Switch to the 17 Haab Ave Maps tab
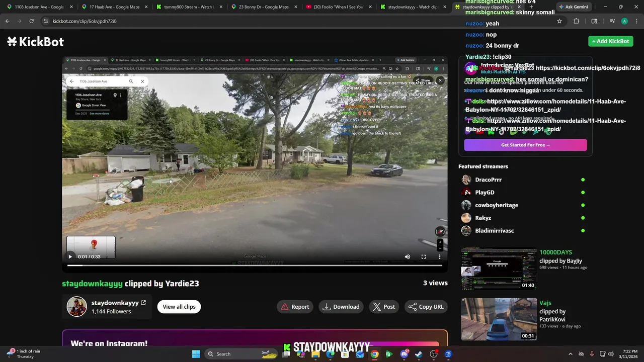The image size is (644, 362). coord(113,7)
